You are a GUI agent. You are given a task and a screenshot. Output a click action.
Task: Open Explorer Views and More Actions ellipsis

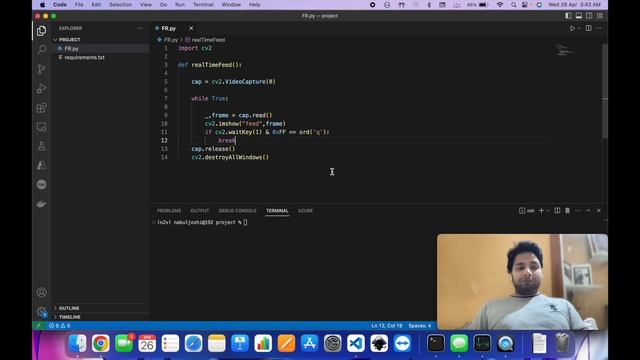coord(140,28)
